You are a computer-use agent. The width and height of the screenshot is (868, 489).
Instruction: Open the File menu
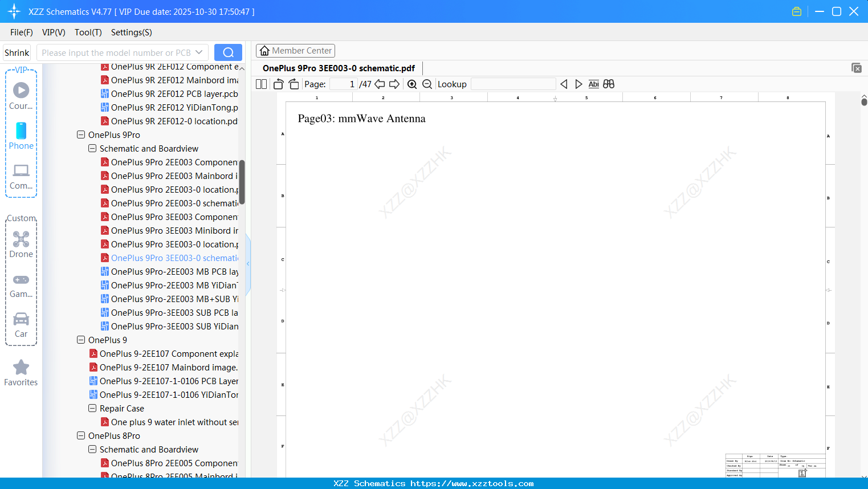click(x=22, y=32)
